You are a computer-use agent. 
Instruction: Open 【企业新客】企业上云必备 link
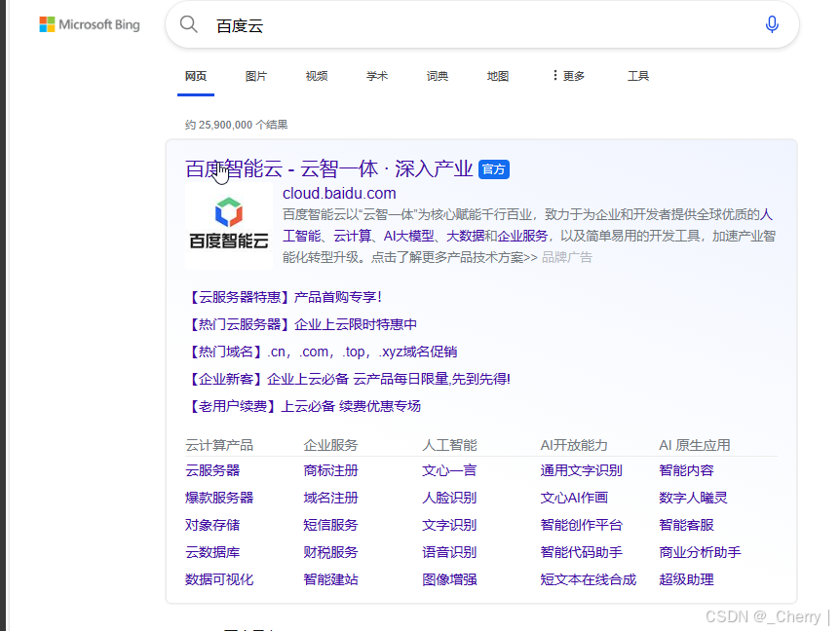point(348,379)
